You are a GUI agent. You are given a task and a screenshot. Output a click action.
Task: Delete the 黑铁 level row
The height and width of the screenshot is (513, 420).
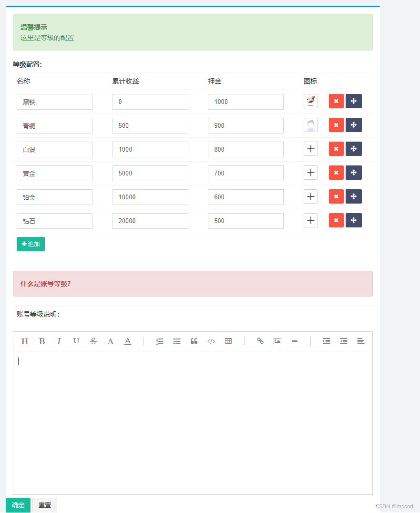point(336,101)
